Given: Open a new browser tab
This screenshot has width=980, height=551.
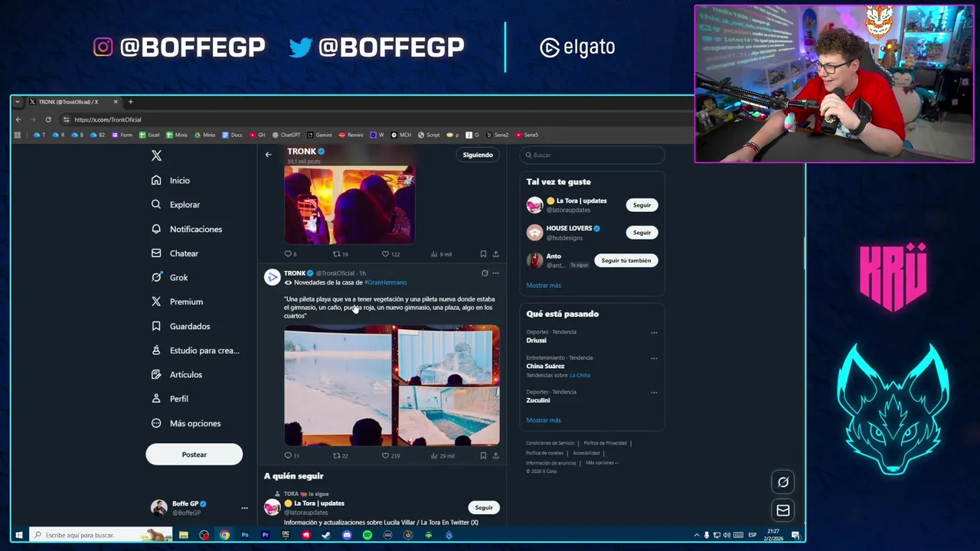Looking at the screenshot, I should pos(130,102).
